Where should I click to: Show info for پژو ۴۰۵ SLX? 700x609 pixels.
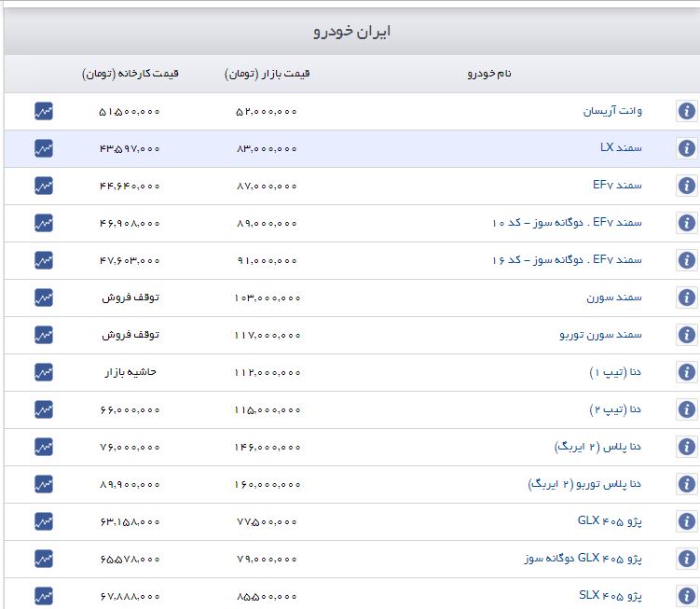687,596
